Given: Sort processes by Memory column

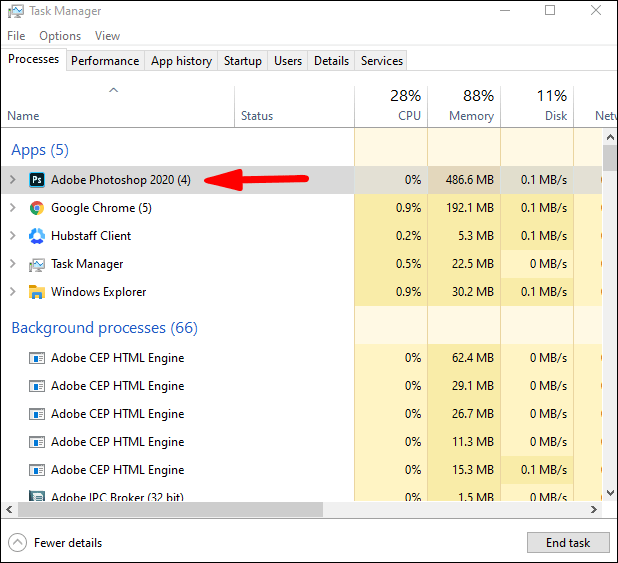Looking at the screenshot, I should click(464, 107).
